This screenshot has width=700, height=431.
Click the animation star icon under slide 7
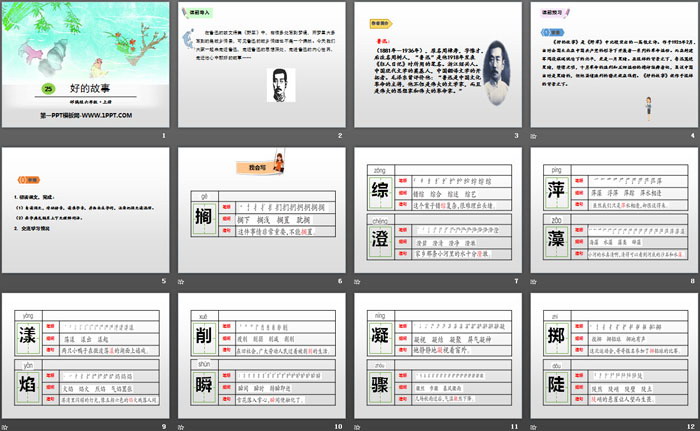coord(361,280)
